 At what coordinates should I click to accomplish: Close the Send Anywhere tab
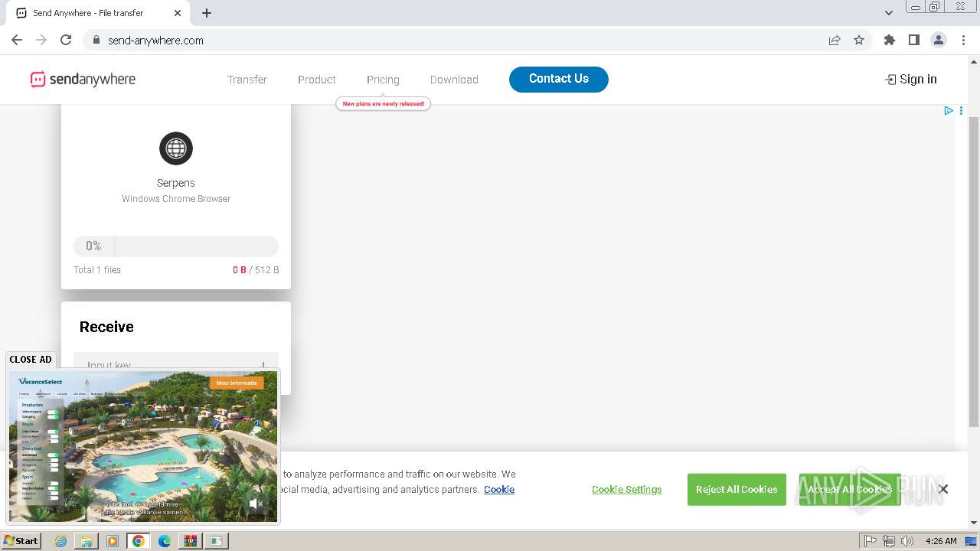(x=178, y=13)
